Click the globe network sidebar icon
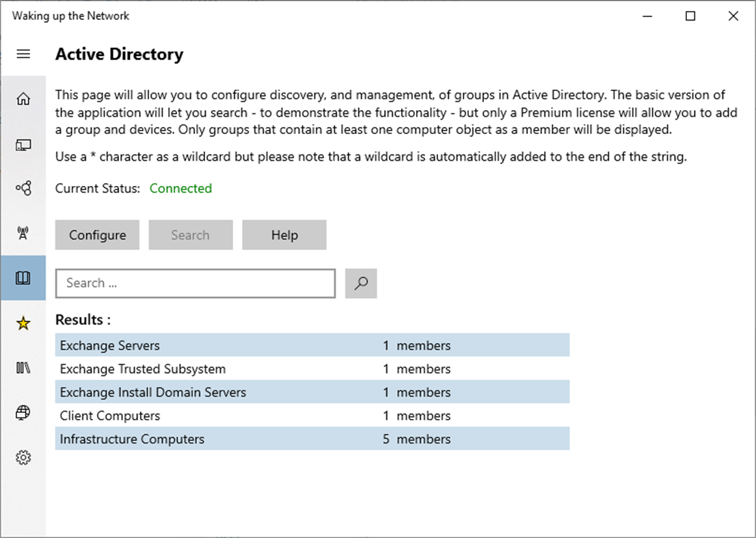The width and height of the screenshot is (756, 538). click(23, 412)
